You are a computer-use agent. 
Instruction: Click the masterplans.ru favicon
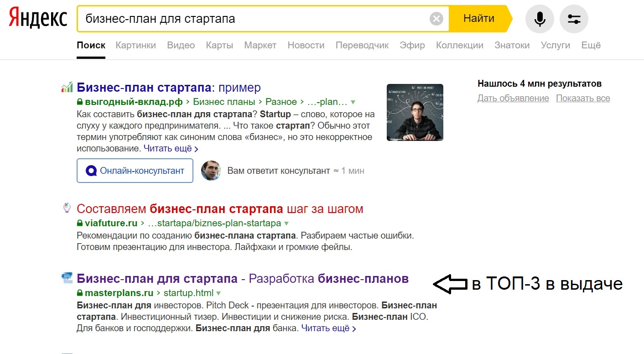click(67, 277)
